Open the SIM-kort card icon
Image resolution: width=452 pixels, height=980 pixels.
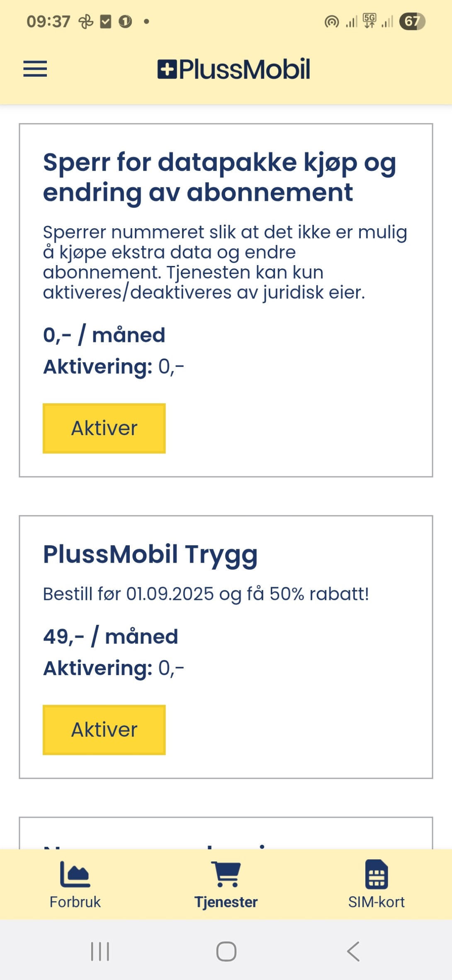click(x=377, y=874)
